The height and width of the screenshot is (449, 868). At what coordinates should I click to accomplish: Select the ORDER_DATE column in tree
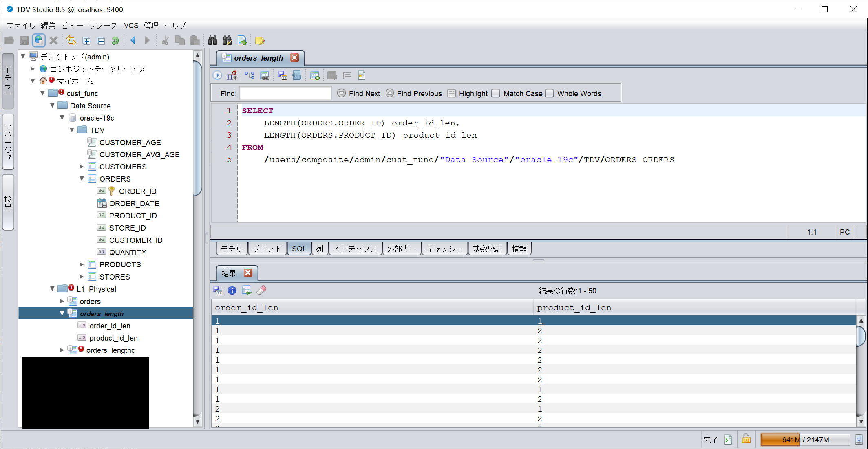point(134,203)
